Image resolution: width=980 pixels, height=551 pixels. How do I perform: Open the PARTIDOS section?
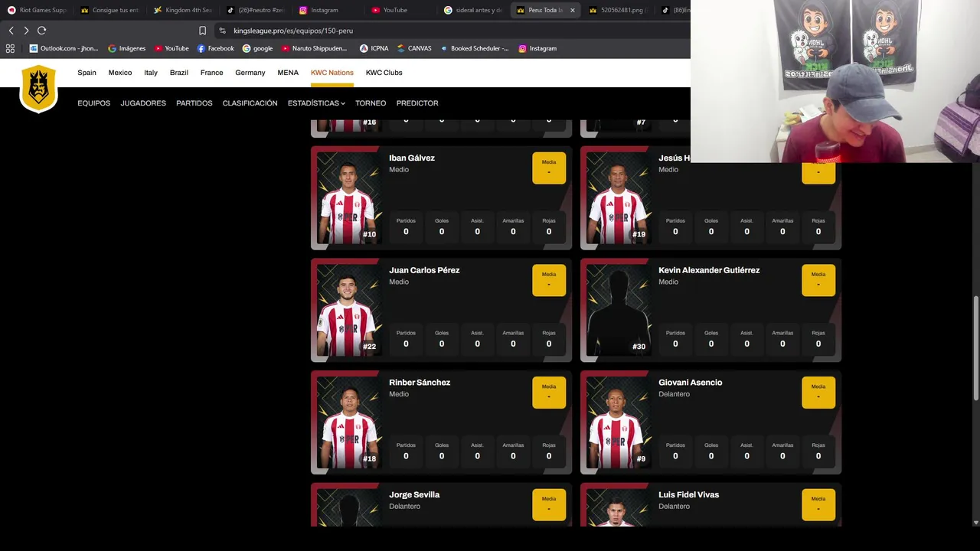click(x=194, y=103)
